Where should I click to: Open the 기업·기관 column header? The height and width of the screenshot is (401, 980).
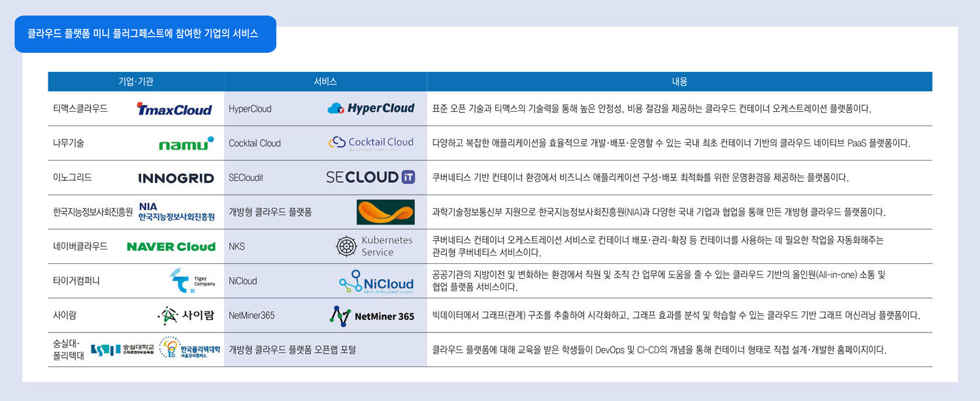click(135, 81)
